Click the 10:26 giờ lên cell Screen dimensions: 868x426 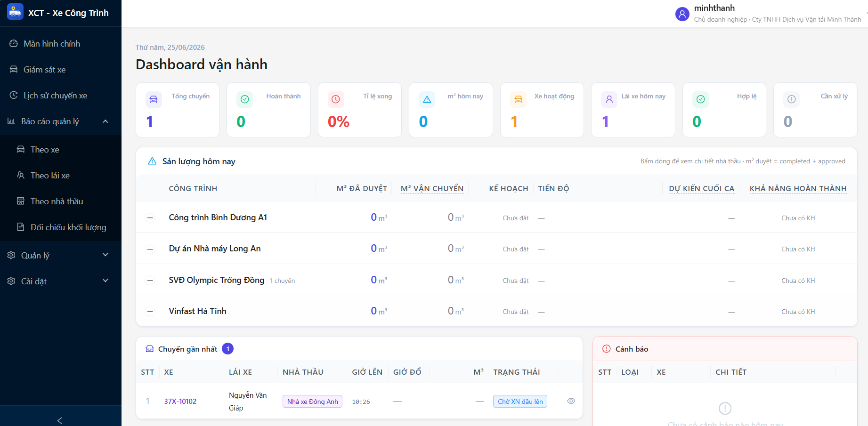click(x=361, y=402)
